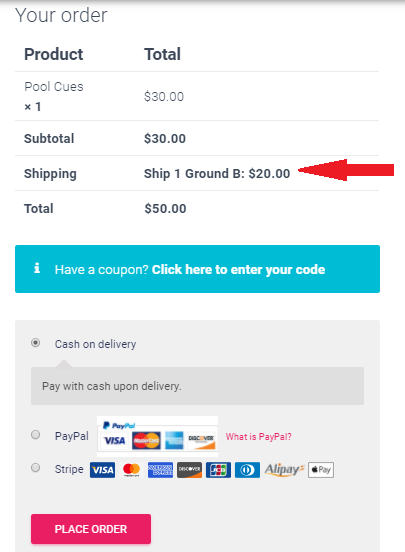405x552 pixels.
Task: Click the Pool Cues product name
Action: (x=54, y=87)
